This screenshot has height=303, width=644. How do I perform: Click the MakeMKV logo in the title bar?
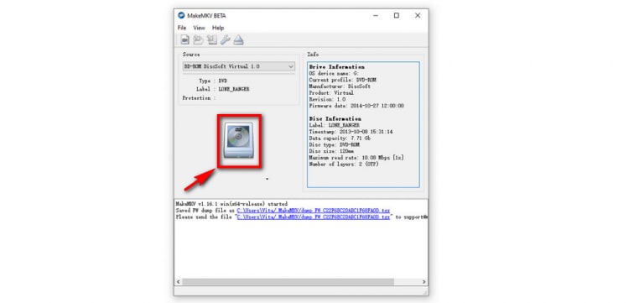point(181,16)
